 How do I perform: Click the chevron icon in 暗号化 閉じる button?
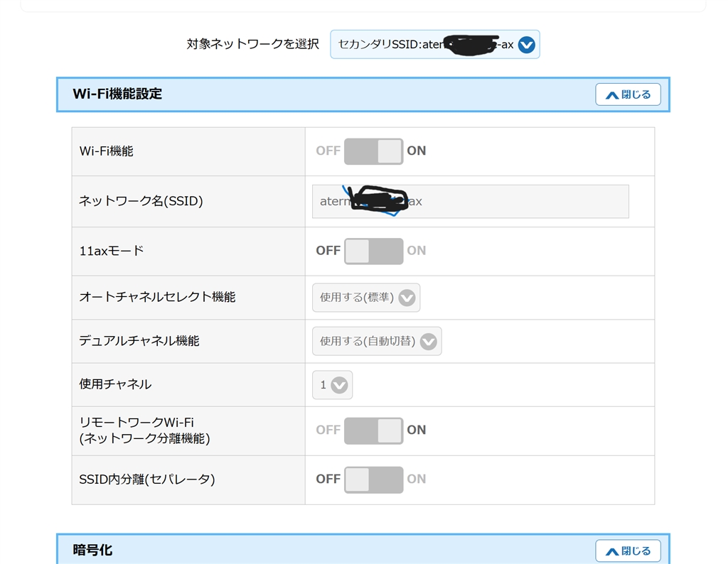tap(611, 551)
